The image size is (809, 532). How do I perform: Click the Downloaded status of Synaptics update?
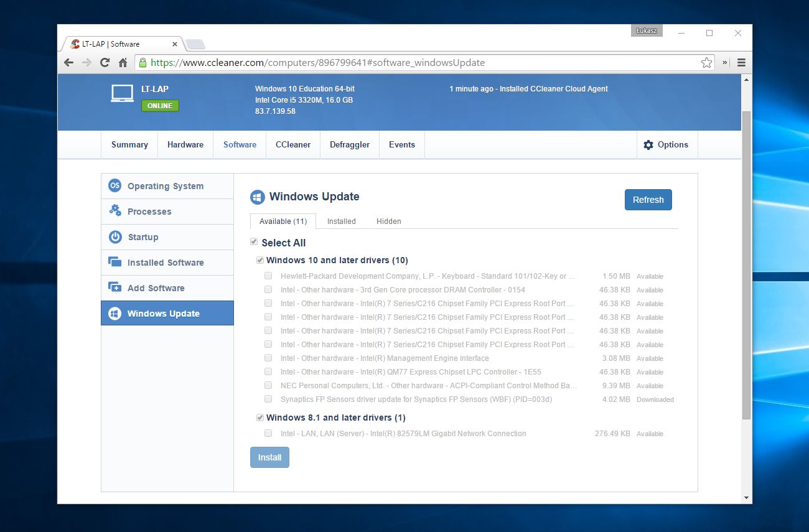pyautogui.click(x=655, y=399)
